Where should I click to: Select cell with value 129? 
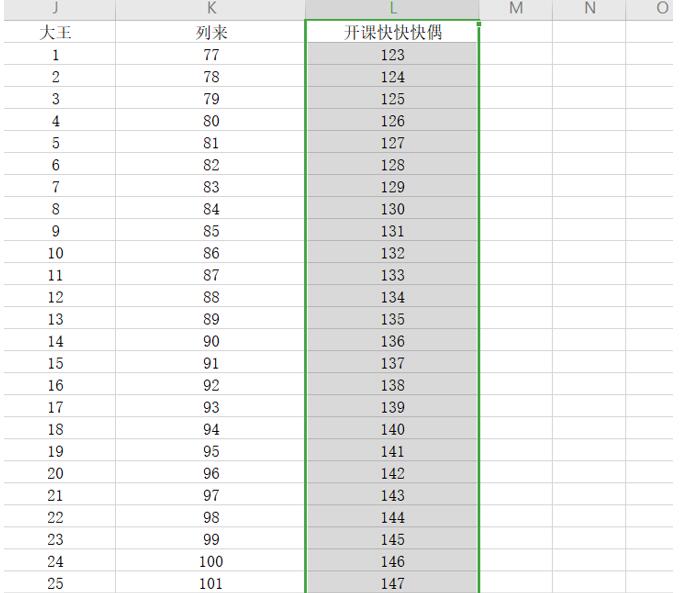pos(392,187)
